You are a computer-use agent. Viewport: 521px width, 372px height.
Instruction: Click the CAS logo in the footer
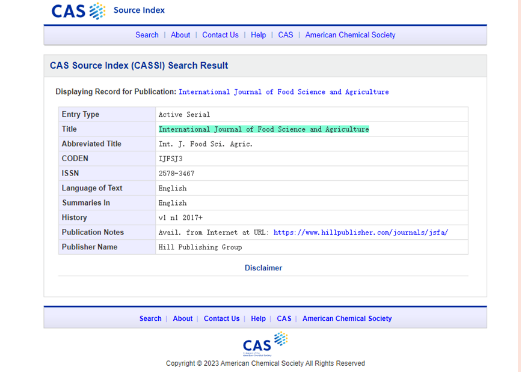pos(265,344)
